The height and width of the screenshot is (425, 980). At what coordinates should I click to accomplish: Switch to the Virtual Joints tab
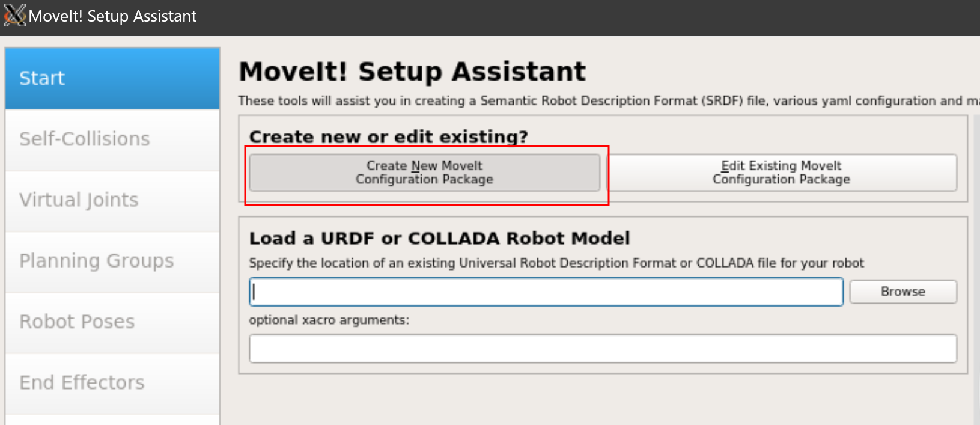click(x=112, y=200)
